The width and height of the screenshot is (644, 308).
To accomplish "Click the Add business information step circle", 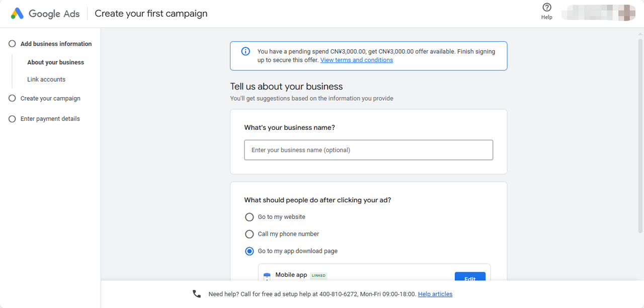I will [x=12, y=44].
